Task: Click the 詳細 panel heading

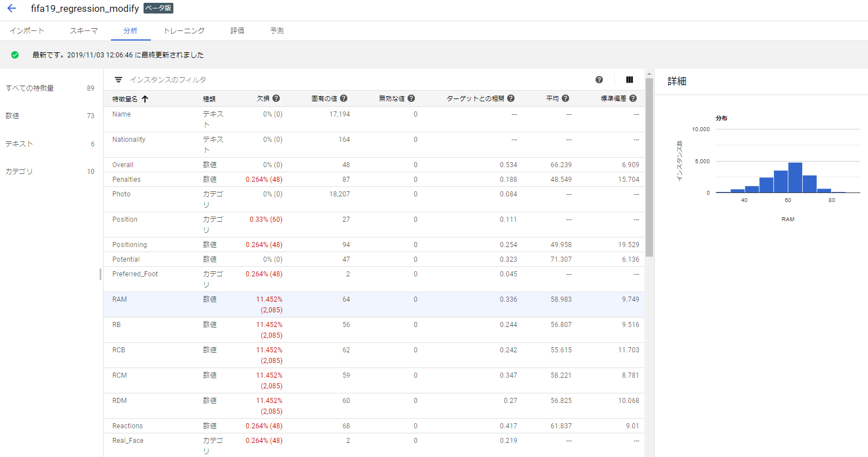Action: (677, 82)
